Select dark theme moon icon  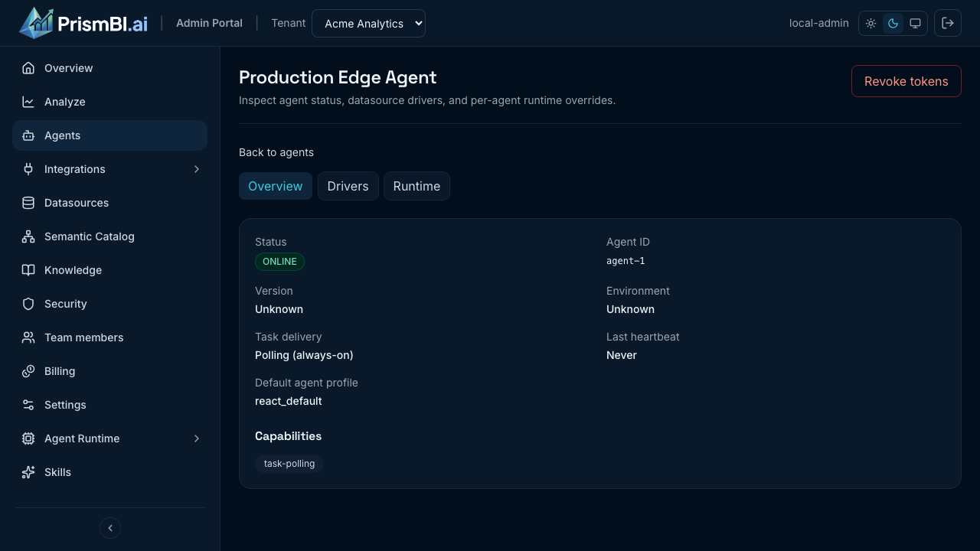tap(893, 24)
